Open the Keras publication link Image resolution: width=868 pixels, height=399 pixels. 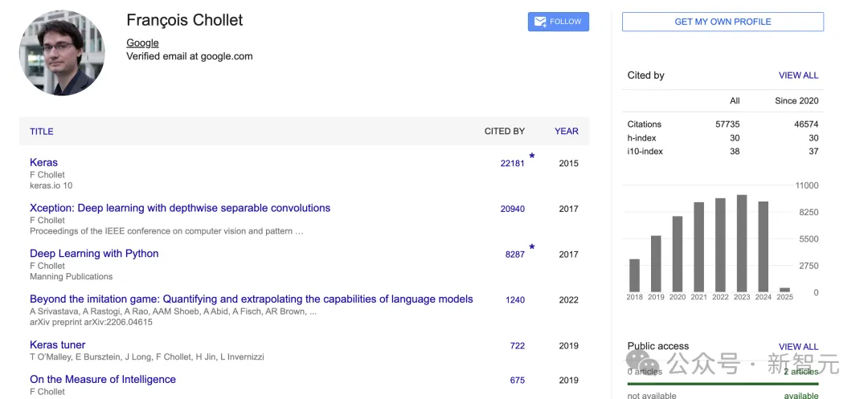click(43, 162)
